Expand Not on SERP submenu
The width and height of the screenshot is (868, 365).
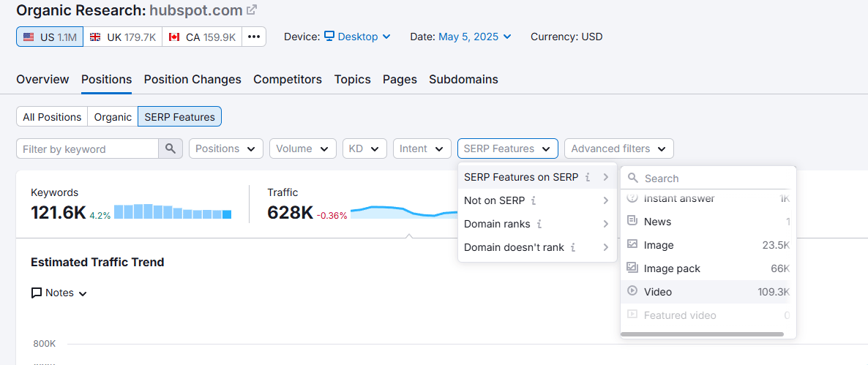(537, 200)
